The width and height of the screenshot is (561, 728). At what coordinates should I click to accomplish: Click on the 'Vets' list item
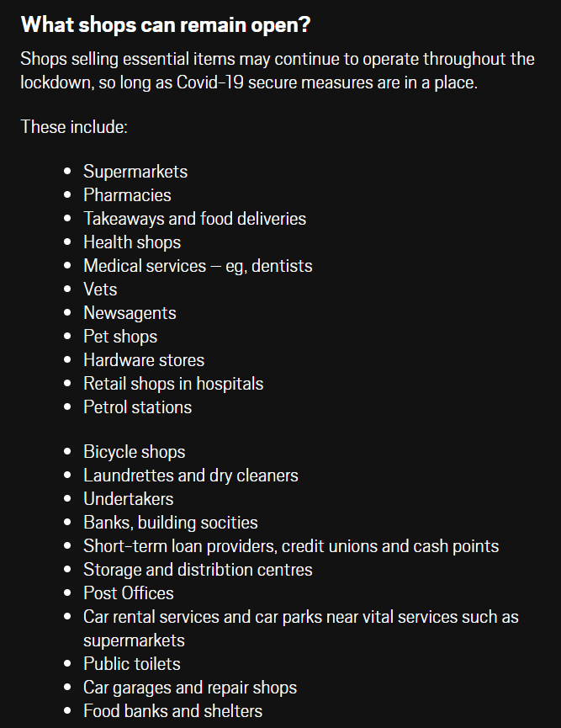tap(100, 290)
